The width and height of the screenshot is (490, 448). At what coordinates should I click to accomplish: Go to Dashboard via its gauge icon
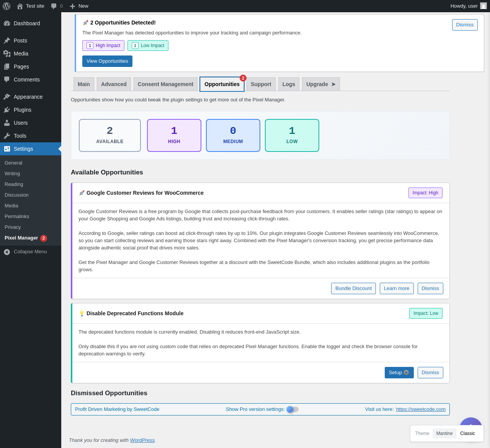(x=7, y=23)
